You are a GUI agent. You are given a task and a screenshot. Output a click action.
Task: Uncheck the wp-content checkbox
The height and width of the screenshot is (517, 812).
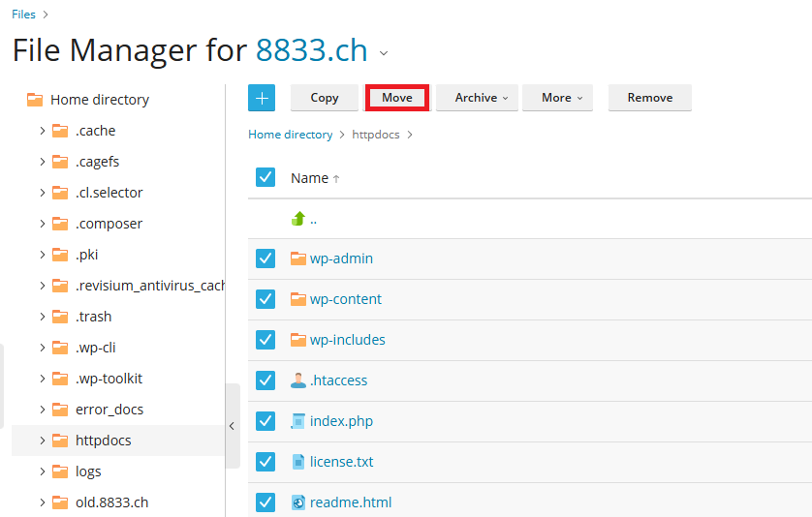[x=265, y=299]
